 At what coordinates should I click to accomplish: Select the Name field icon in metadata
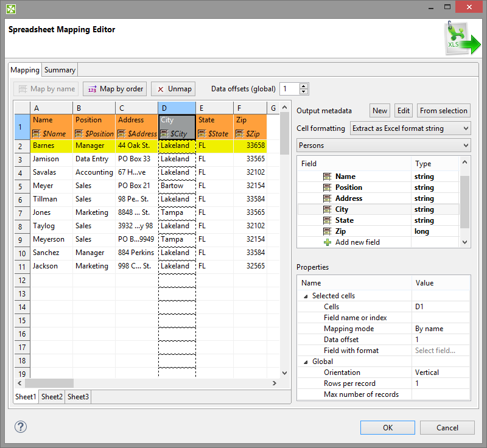click(x=328, y=177)
